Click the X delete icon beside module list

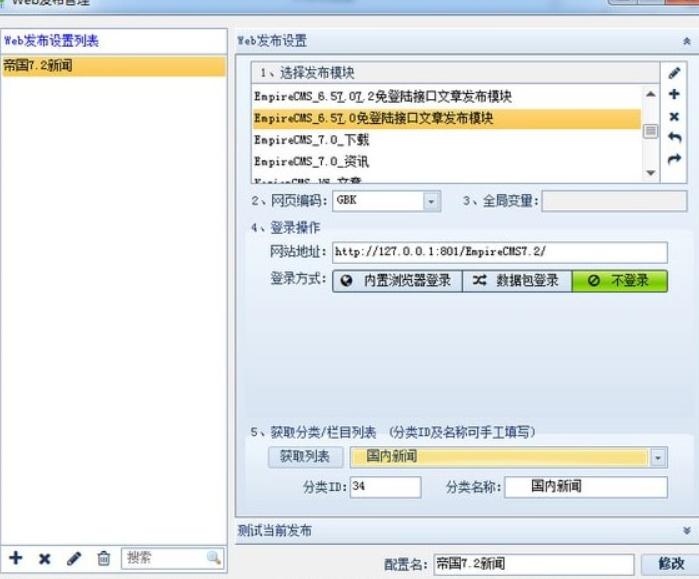pyautogui.click(x=674, y=116)
